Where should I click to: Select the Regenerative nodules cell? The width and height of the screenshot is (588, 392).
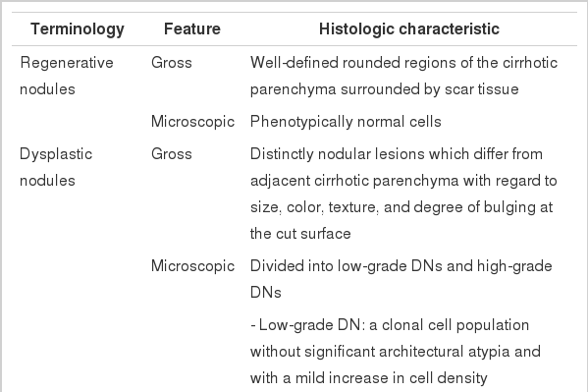pyautogui.click(x=67, y=76)
